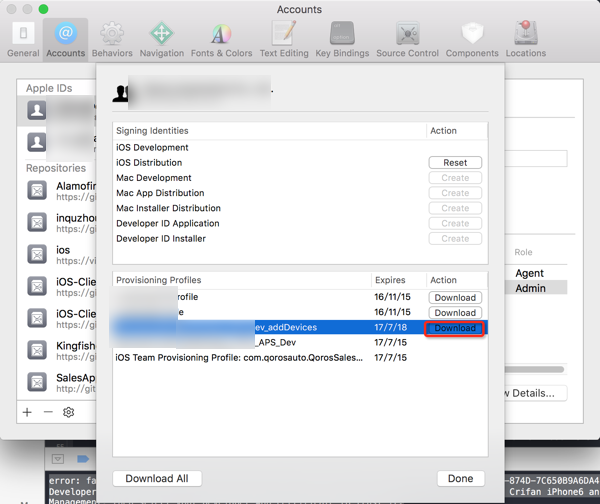The image size is (600, 504).
Task: Select iOS Team Provisioning Profile row
Action: tap(300, 358)
